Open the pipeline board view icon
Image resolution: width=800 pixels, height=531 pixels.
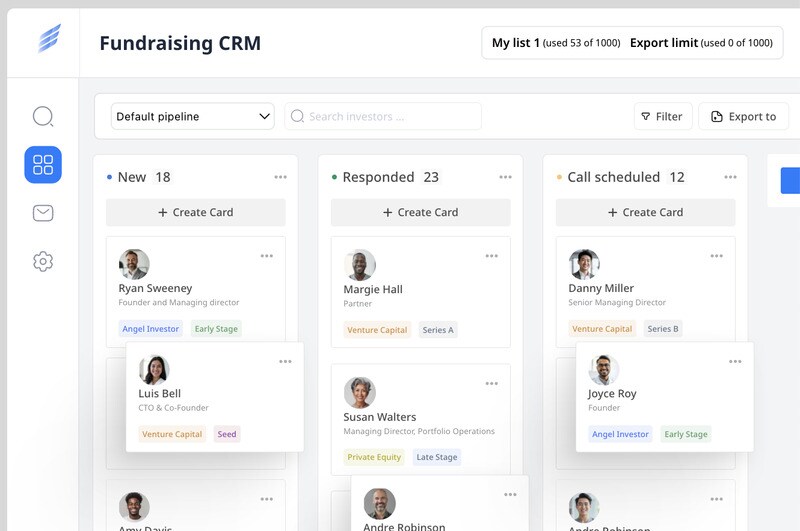(43, 165)
